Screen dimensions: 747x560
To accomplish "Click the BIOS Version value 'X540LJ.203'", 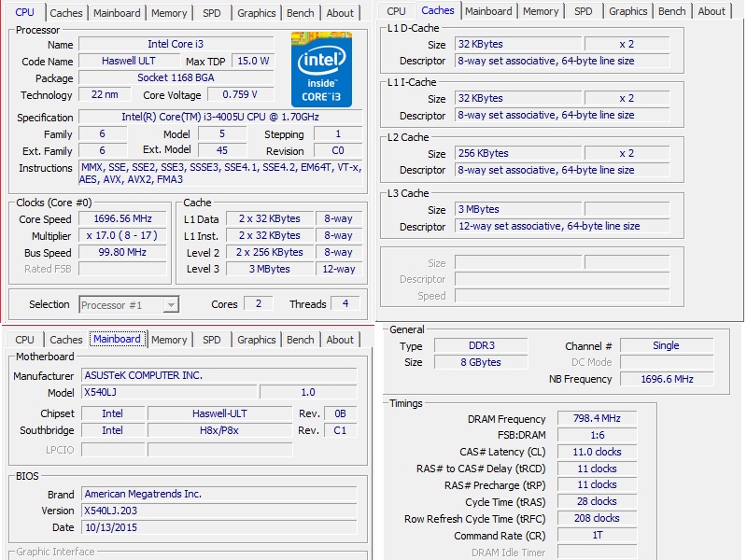I will pos(219,511).
